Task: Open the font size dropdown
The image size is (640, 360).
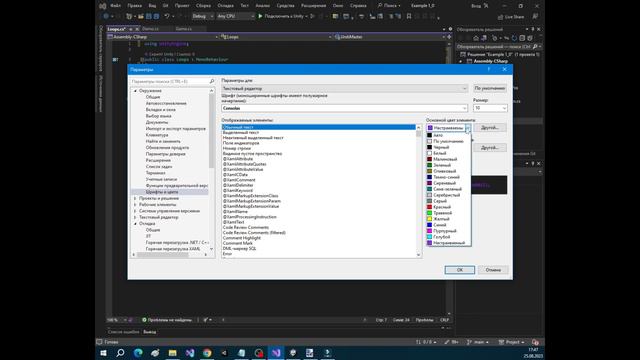Action: coord(490,108)
